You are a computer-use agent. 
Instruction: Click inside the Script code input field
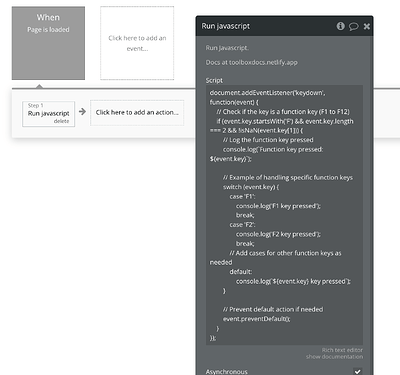(284, 215)
